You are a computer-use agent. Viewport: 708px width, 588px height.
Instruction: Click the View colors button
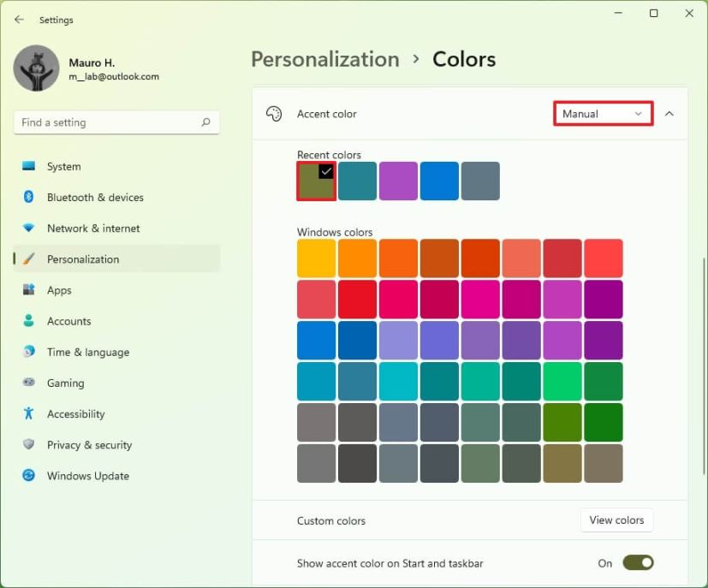[616, 520]
